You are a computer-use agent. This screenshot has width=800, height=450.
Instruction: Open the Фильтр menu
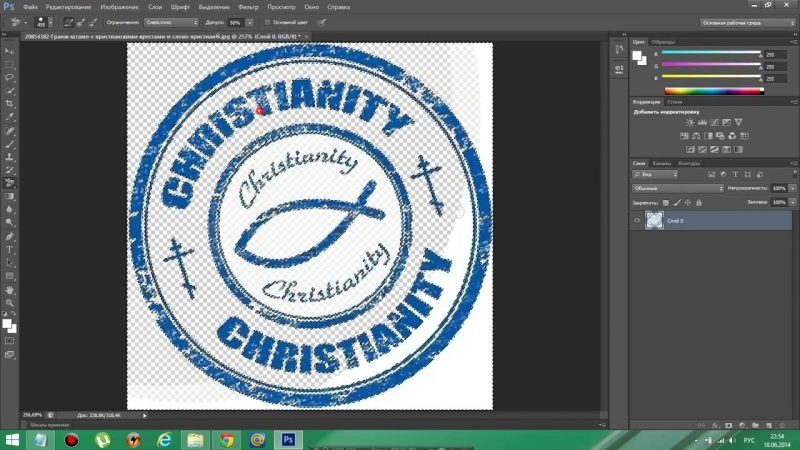point(248,7)
